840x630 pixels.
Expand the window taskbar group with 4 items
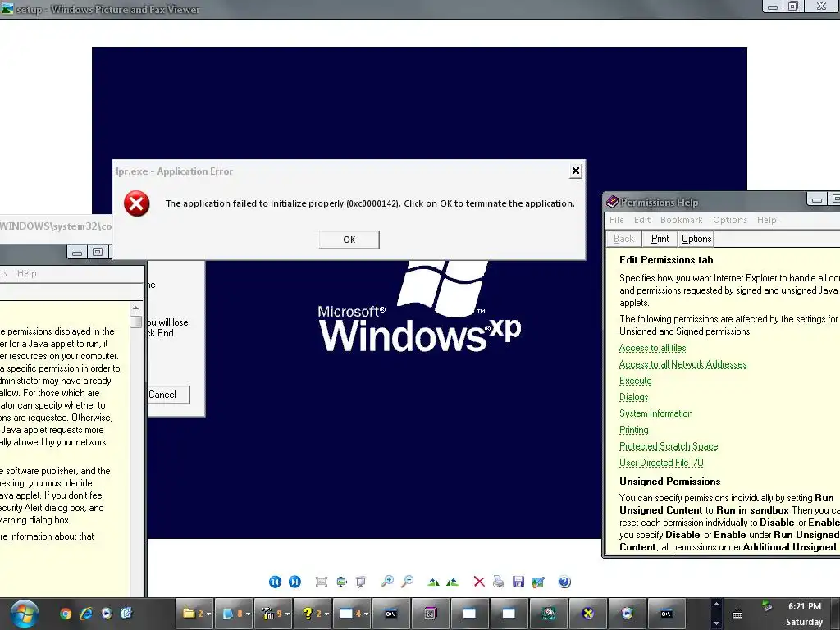(x=352, y=614)
